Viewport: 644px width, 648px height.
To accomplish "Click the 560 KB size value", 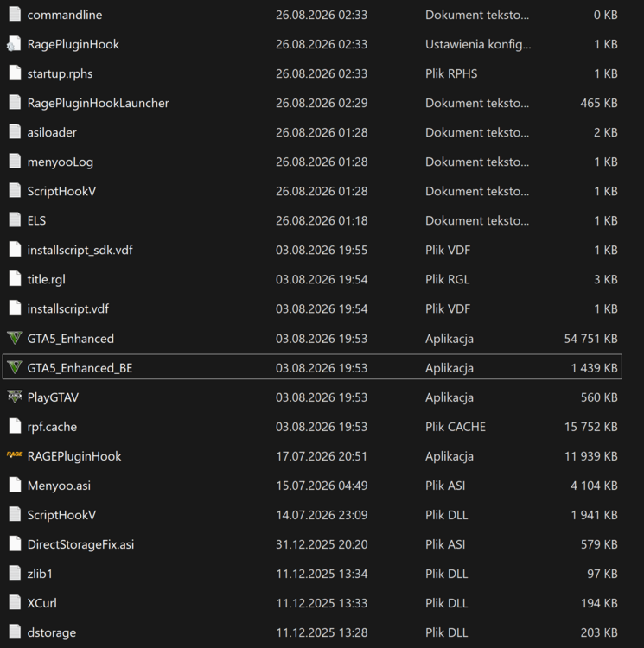I will [x=599, y=397].
